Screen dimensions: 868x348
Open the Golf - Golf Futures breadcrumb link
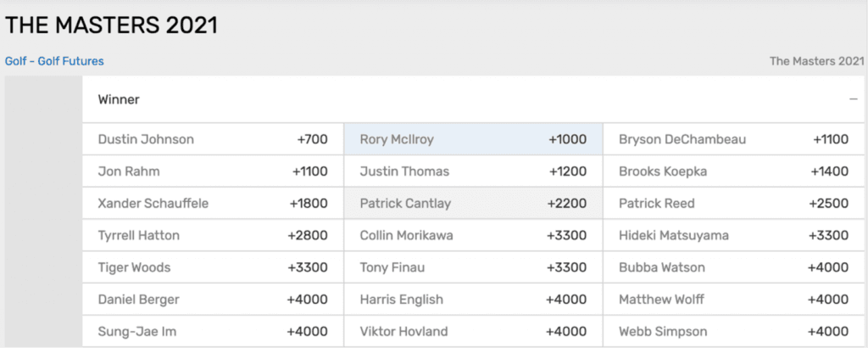point(54,61)
